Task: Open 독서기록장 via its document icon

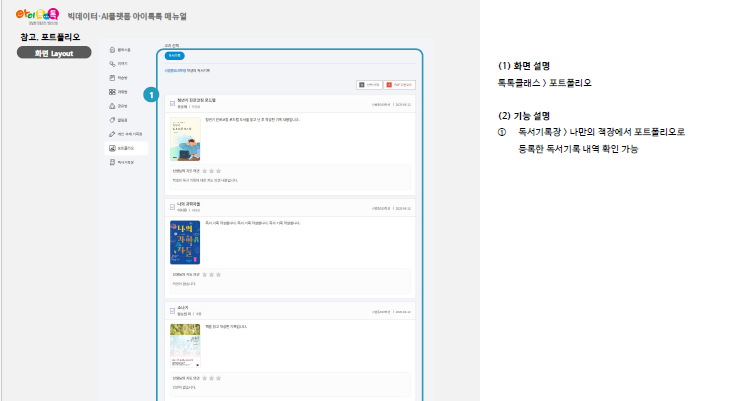Action: pyautogui.click(x=111, y=161)
